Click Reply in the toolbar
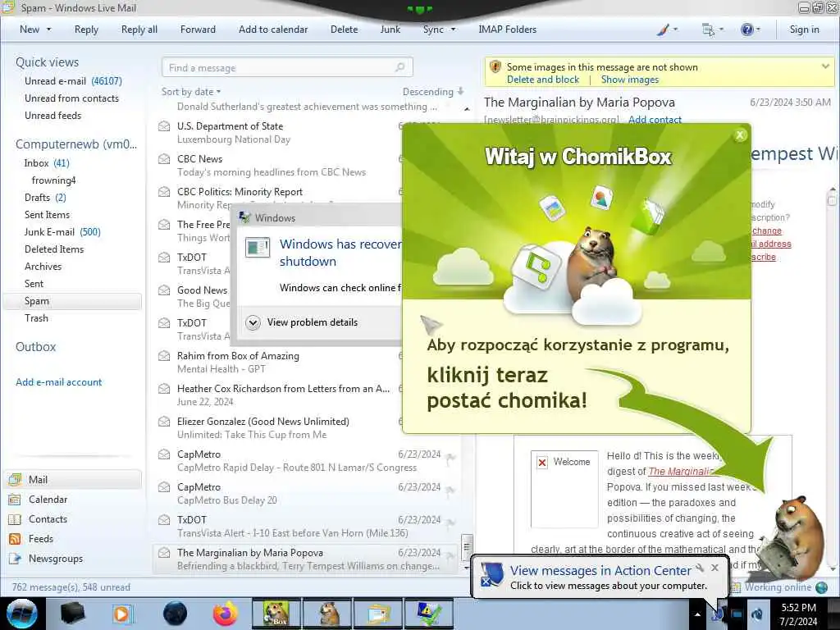Viewport: 840px width, 630px height. [x=86, y=30]
